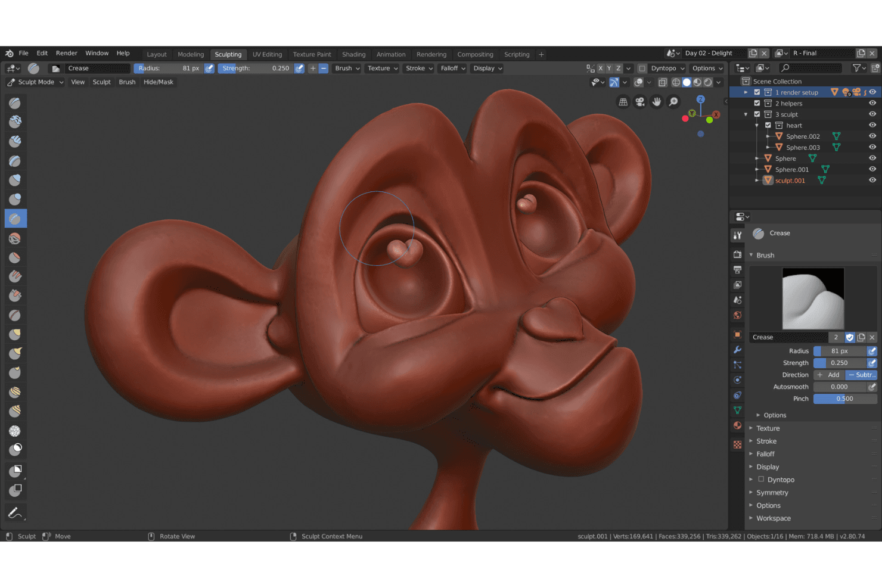The image size is (882, 588).
Task: Click the zoom magnifier icon in viewport
Action: tap(673, 102)
